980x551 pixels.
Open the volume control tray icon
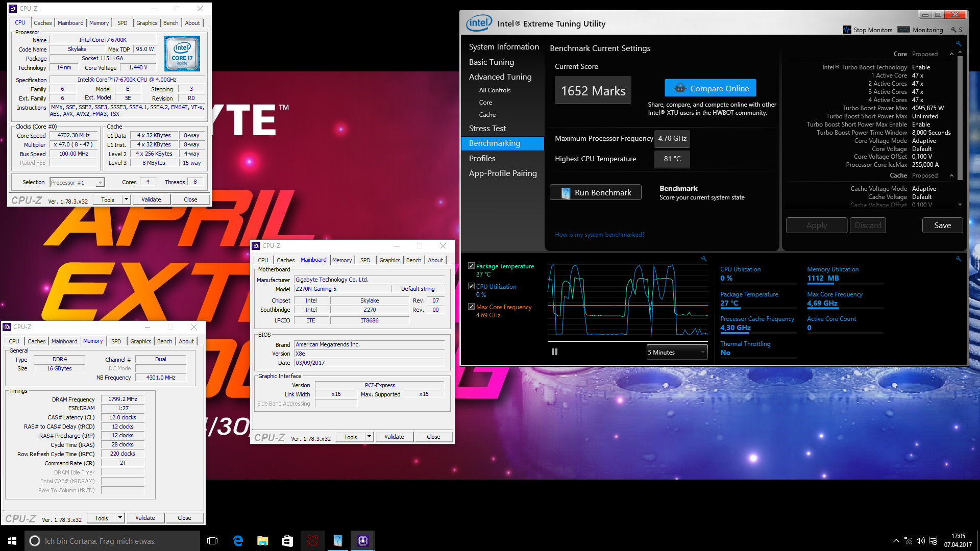(x=921, y=541)
